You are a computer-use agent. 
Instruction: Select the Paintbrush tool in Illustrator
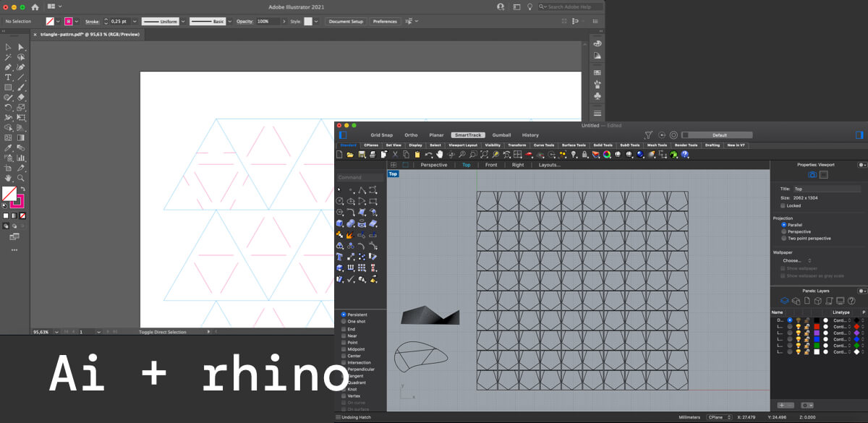coord(21,87)
